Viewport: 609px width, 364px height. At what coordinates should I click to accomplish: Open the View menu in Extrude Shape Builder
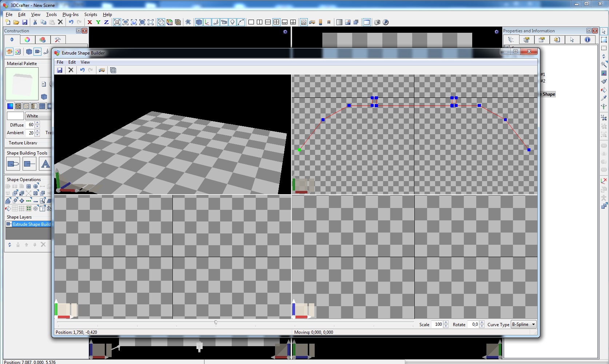[85, 62]
